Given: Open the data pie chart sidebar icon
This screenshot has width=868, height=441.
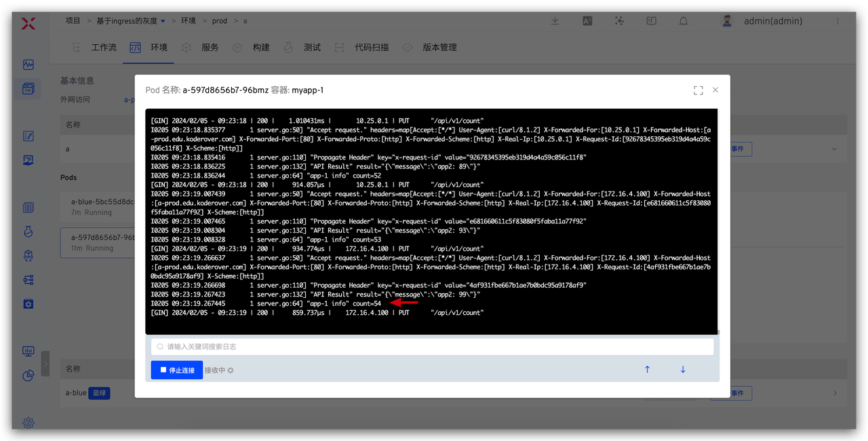Looking at the screenshot, I should pos(28,375).
